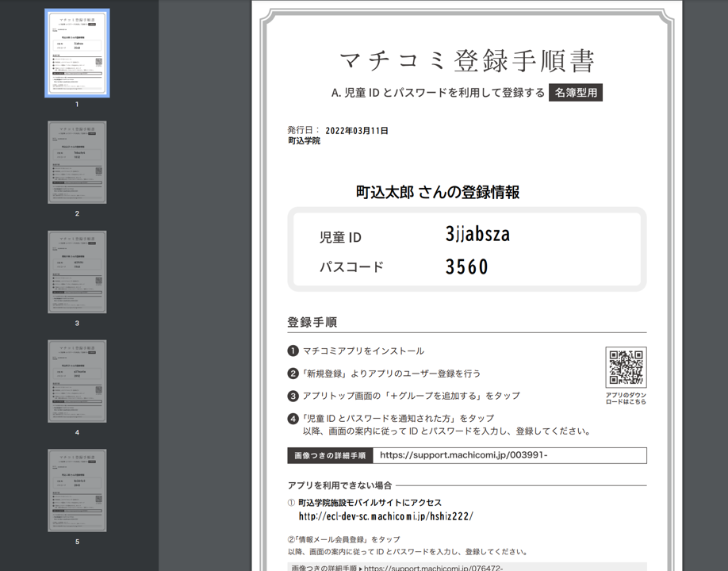The width and height of the screenshot is (728, 571).
Task: Click the support.machicomi.jp/003991- URL
Action: [463, 455]
